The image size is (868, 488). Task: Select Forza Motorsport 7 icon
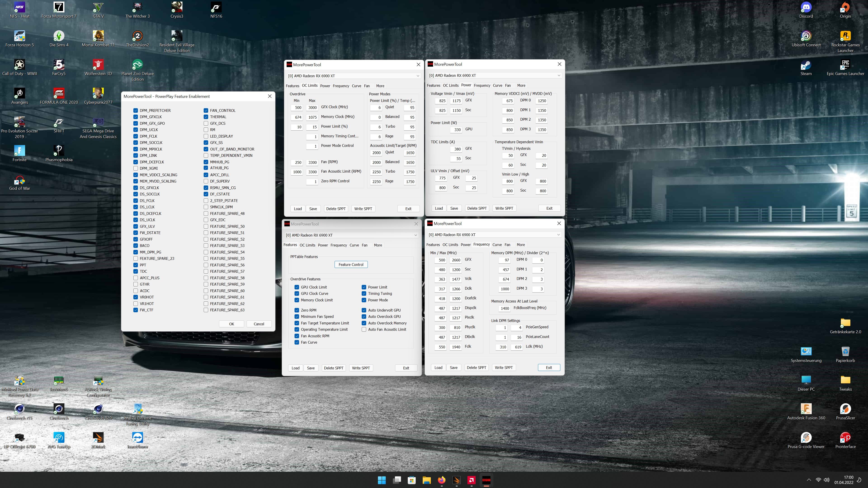[x=59, y=10]
